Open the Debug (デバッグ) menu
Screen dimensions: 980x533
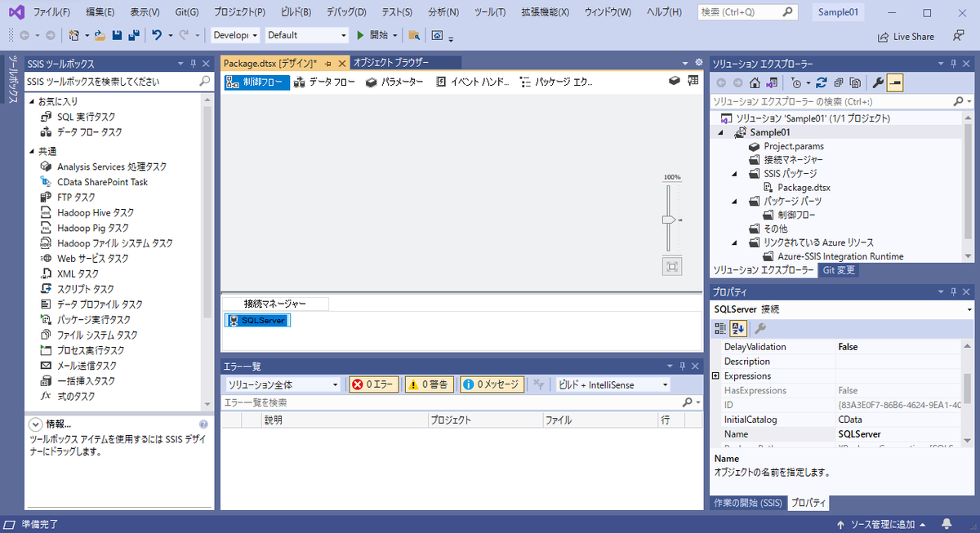pos(346,12)
